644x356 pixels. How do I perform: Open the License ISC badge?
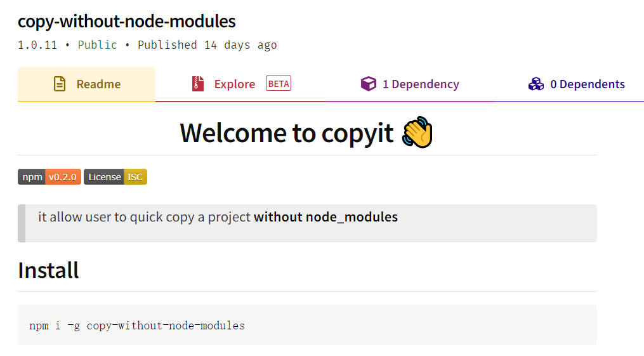115,177
